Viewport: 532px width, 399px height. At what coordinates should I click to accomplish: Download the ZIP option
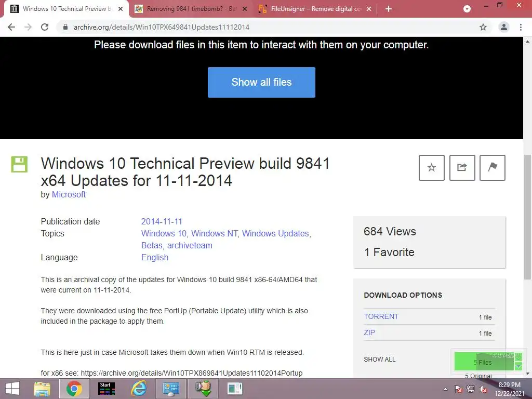pos(369,333)
